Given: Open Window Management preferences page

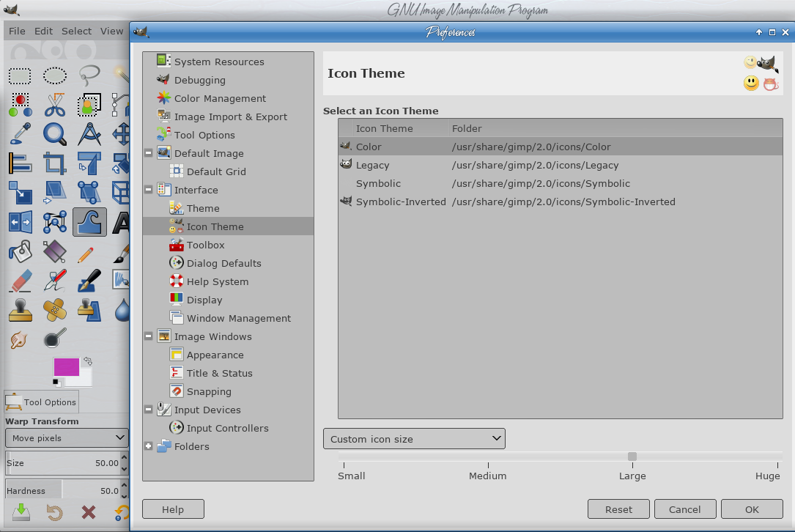Looking at the screenshot, I should (228, 318).
